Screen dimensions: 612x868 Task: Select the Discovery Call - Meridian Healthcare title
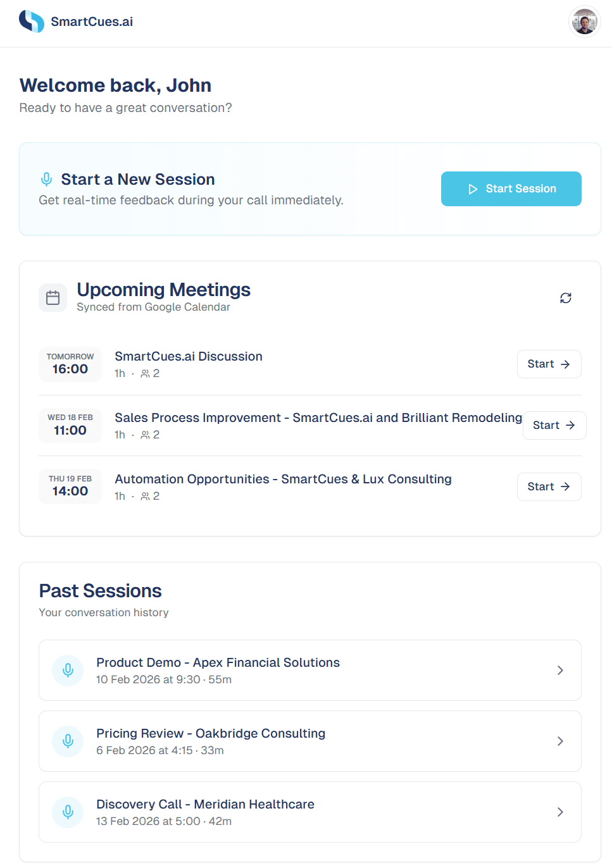coord(205,804)
